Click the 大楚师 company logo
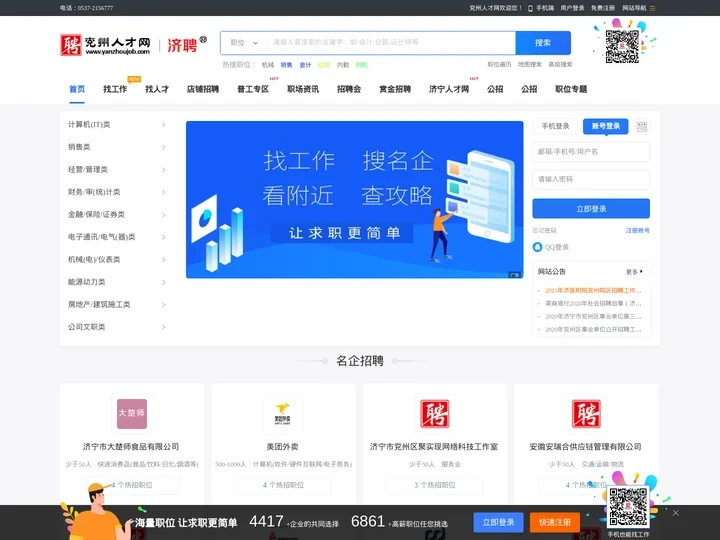Image resolution: width=720 pixels, height=540 pixels. coord(132,414)
